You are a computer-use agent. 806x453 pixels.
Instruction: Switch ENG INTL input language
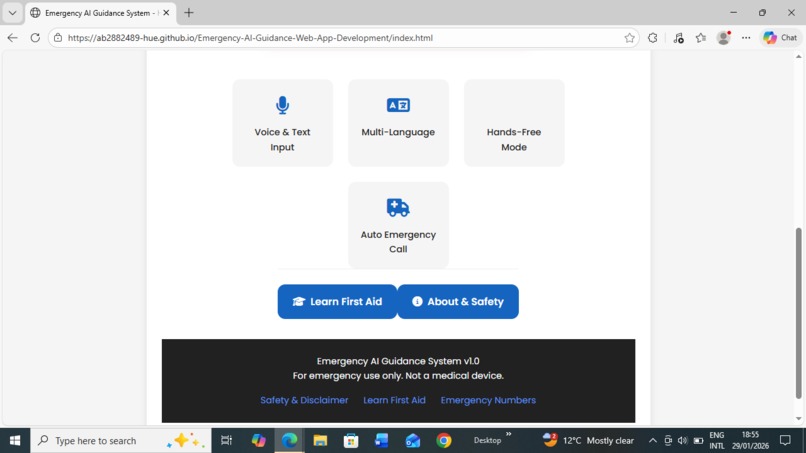pyautogui.click(x=717, y=441)
